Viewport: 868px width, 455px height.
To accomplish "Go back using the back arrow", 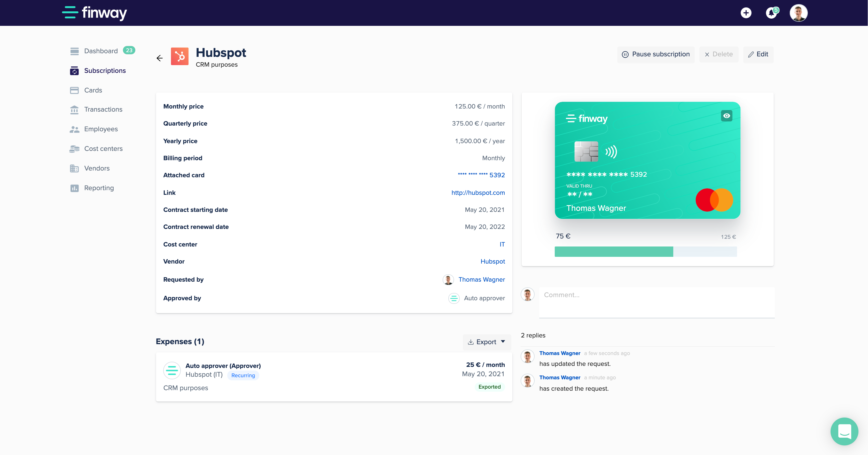I will (x=159, y=58).
